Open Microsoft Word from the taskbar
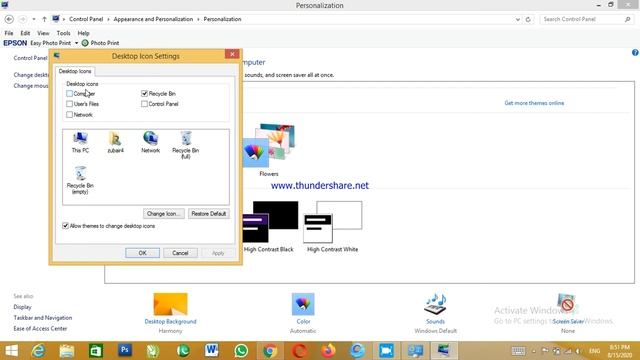This screenshot has height=360, width=640. click(x=211, y=351)
